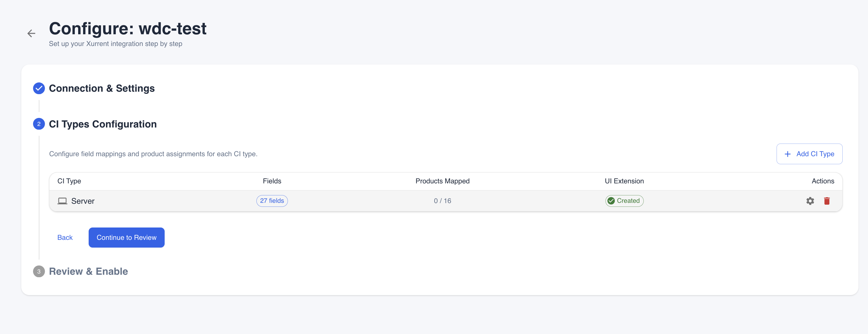Click the back arrow beside Configure title

click(x=31, y=33)
